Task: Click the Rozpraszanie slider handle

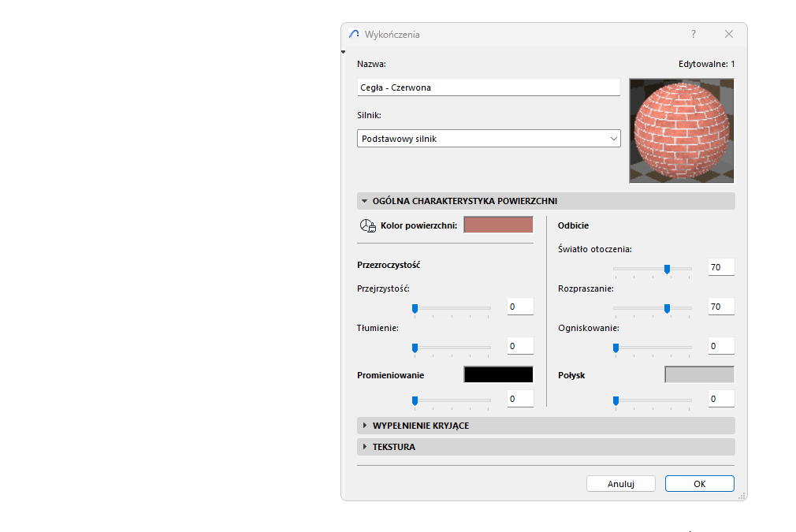Action: tap(668, 309)
